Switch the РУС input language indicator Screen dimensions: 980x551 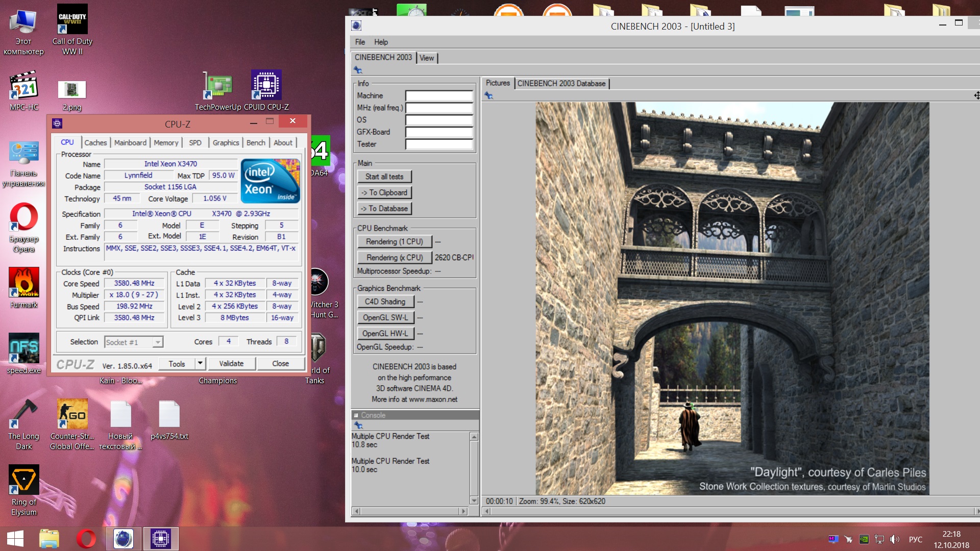point(916,539)
